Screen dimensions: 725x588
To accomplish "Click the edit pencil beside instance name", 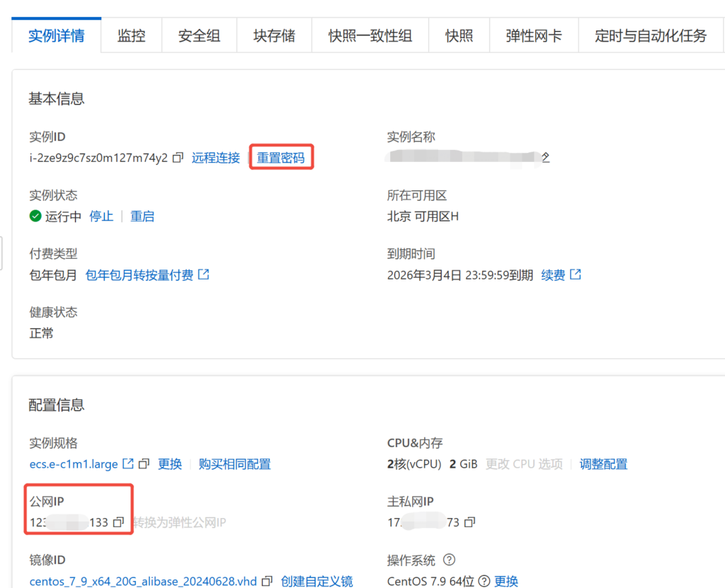I will [545, 157].
